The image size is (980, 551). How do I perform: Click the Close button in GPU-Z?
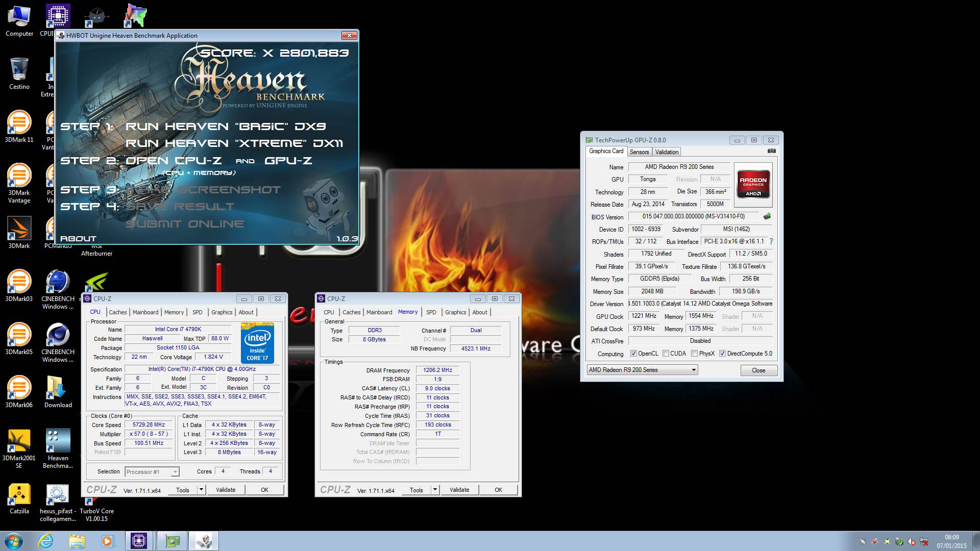[x=758, y=370]
